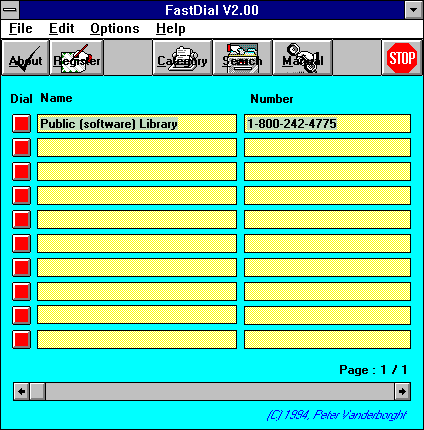424x430 pixels.
Task: Click the Register toolbar icon
Action: (76, 58)
